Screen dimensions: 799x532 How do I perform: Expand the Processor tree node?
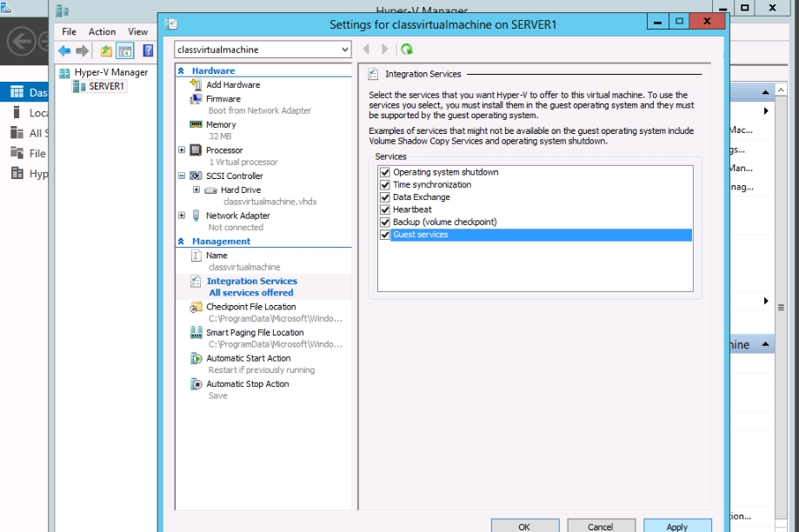[182, 150]
